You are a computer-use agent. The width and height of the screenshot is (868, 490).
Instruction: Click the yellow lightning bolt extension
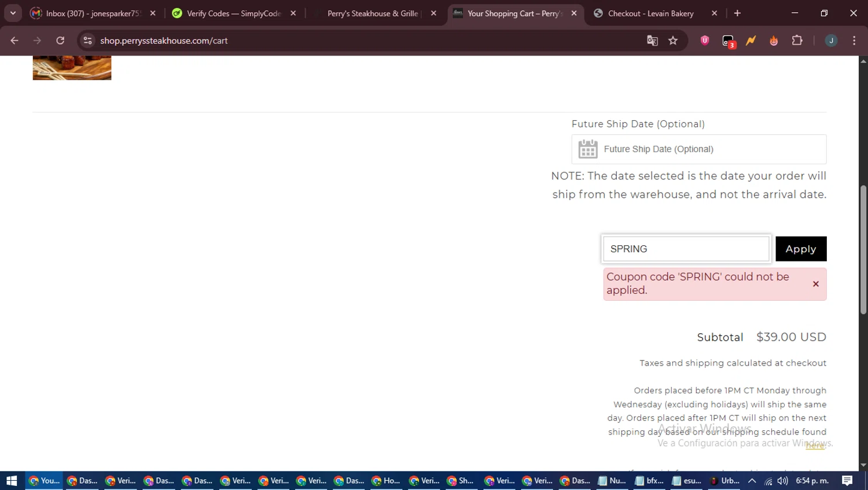pos(751,40)
